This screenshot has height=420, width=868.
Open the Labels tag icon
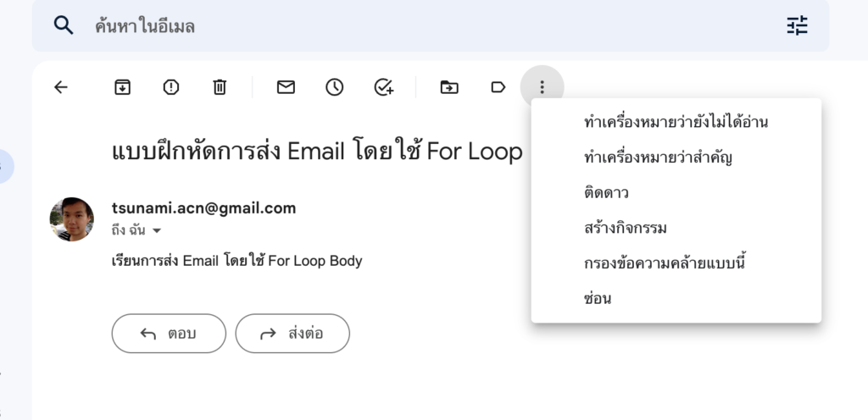point(498,87)
